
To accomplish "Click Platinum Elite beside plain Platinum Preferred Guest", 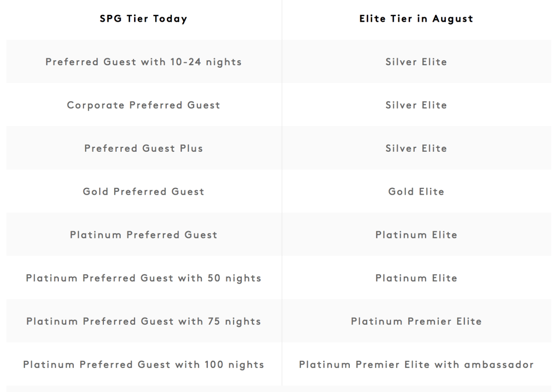I will [x=416, y=235].
